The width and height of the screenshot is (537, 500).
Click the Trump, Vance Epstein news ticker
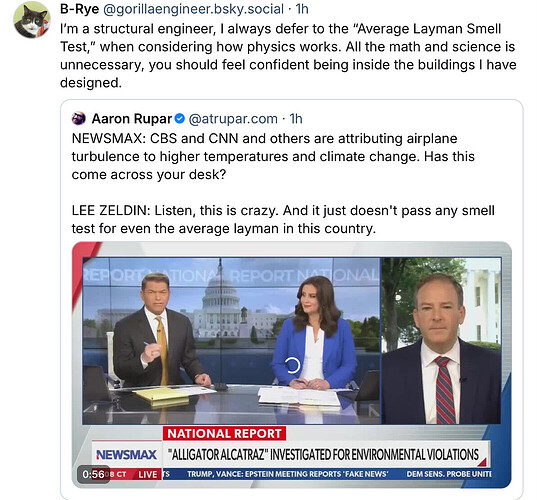[x=288, y=474]
